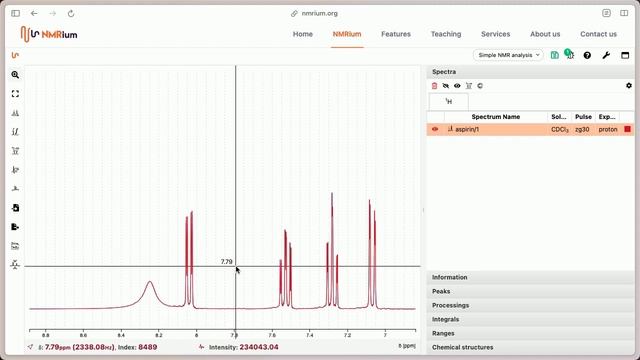
Task: Reload the page with browser refresh icon
Action: [x=71, y=13]
